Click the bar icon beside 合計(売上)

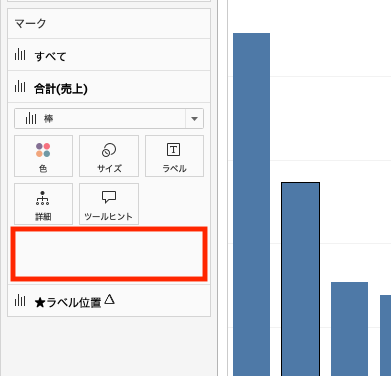(20, 87)
